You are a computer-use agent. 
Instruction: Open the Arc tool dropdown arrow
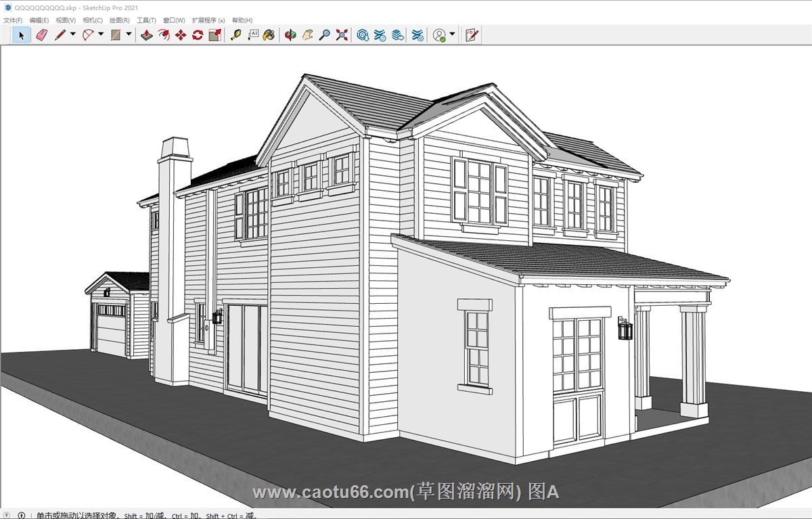[101, 35]
